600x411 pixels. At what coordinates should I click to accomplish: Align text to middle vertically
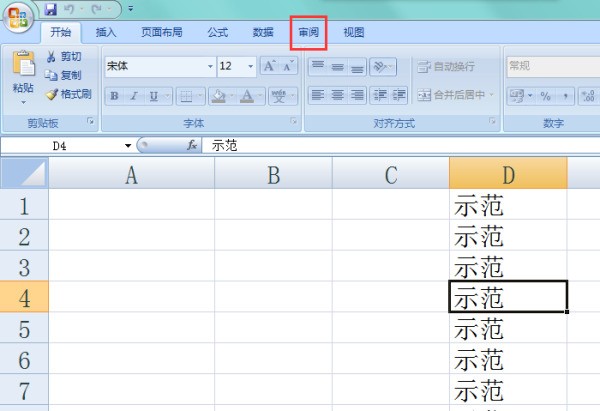tap(338, 67)
